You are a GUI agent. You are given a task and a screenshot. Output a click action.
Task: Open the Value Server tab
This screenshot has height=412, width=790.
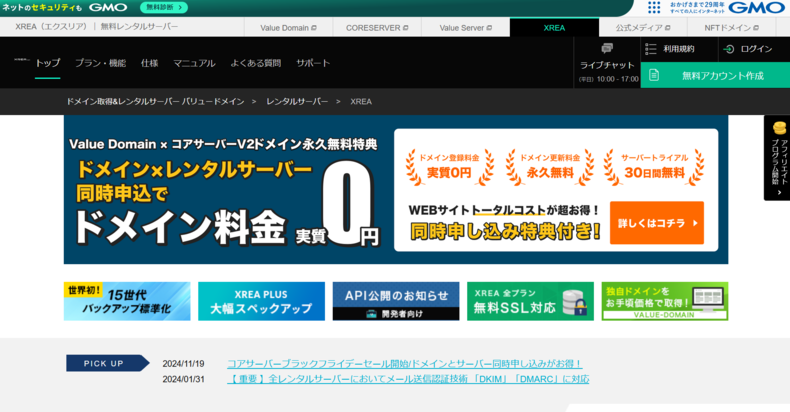pyautogui.click(x=466, y=28)
